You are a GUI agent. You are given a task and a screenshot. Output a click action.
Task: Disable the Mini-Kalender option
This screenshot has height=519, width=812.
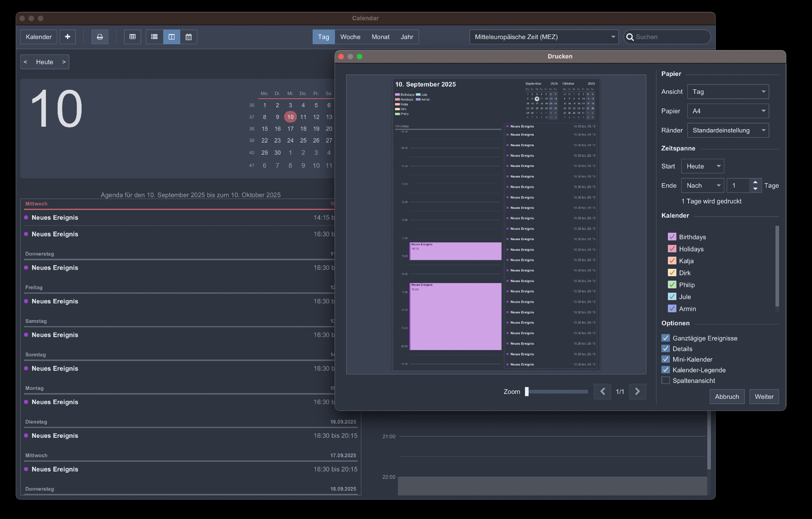pos(665,359)
